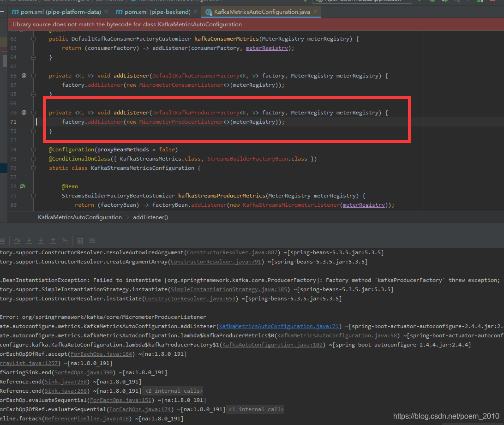Screen dimensions: 504x425
Task: Open ForEachOps.java:174 link
Action: [x=140, y=409]
